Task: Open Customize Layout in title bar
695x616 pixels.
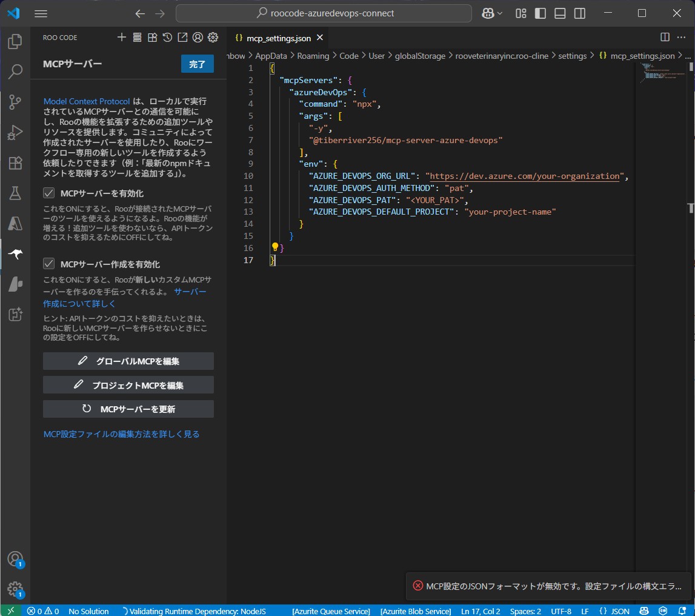Action: pyautogui.click(x=521, y=13)
